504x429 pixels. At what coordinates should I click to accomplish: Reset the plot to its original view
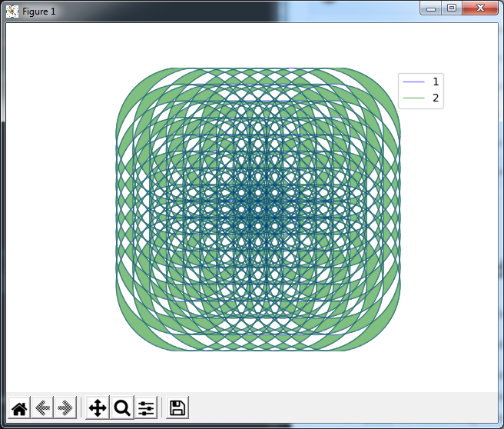19,408
